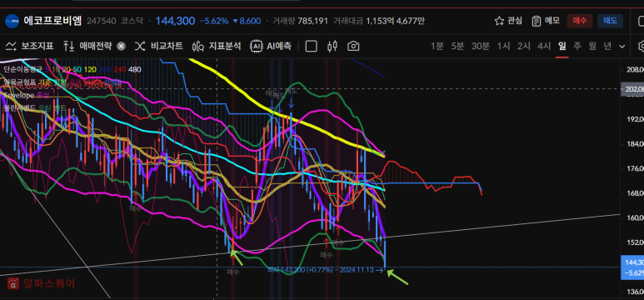Click the cyan 50 moving average legend
644x300 pixels.
(77, 69)
